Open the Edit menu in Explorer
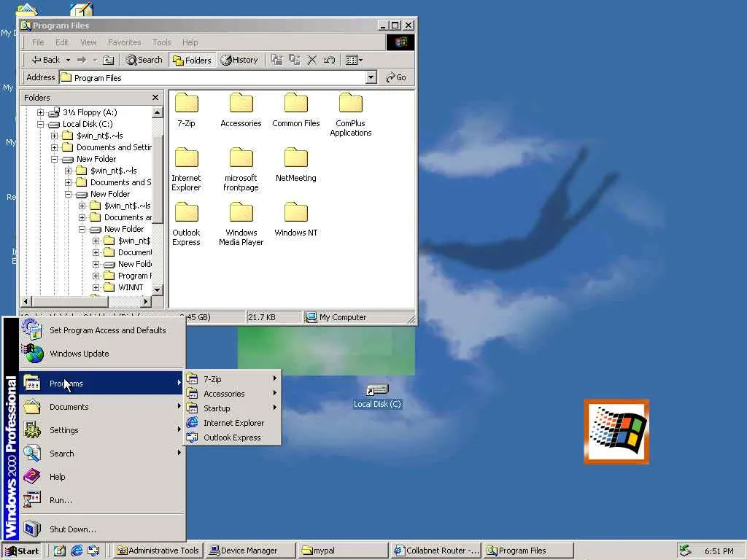The width and height of the screenshot is (747, 560). pyautogui.click(x=62, y=42)
